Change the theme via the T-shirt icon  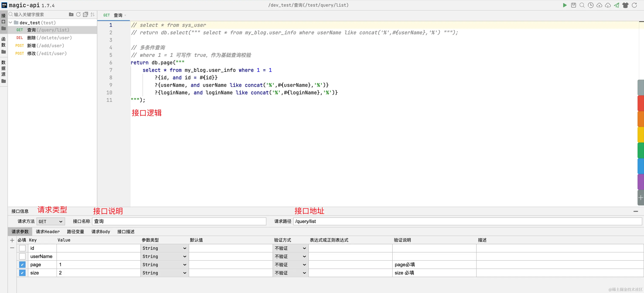coord(625,5)
